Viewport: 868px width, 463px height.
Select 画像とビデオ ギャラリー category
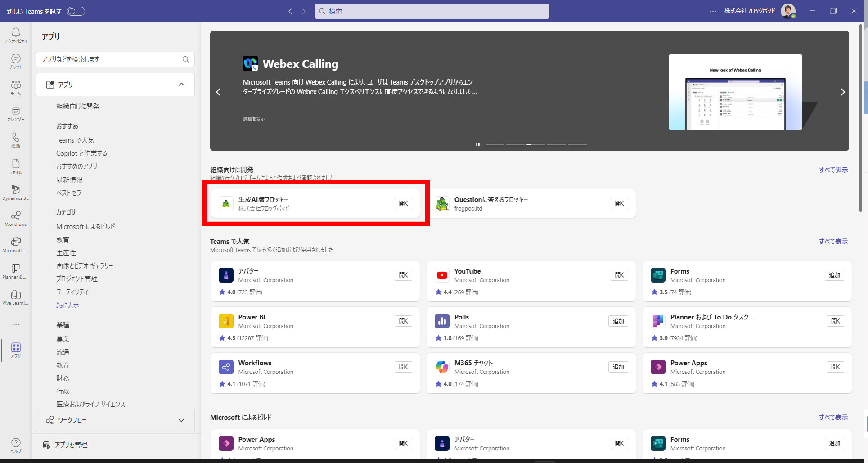[85, 266]
